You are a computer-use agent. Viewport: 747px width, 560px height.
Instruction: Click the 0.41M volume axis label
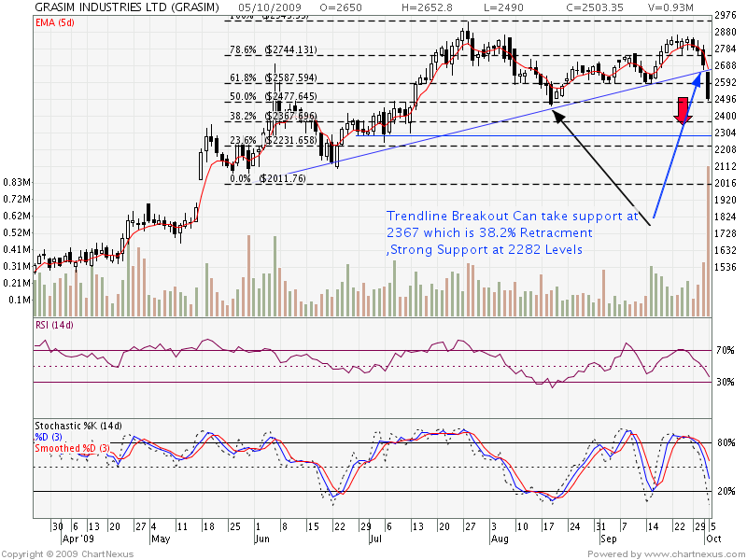(x=17, y=249)
